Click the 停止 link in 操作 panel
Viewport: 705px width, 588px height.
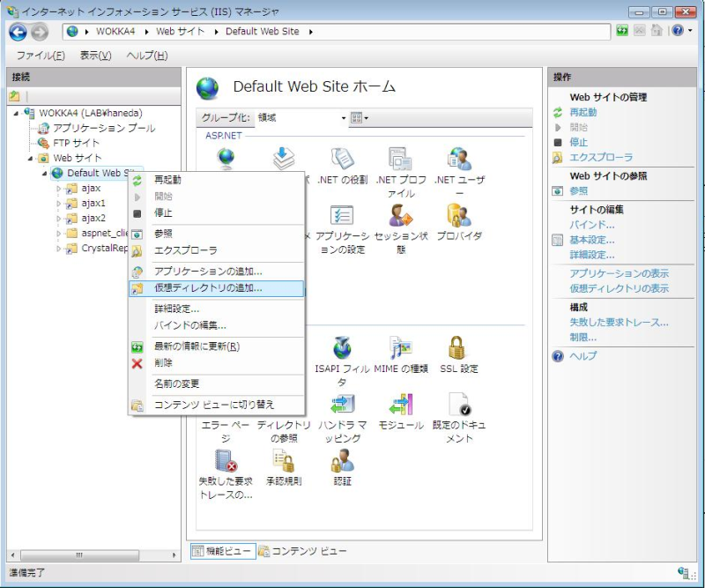[578, 142]
